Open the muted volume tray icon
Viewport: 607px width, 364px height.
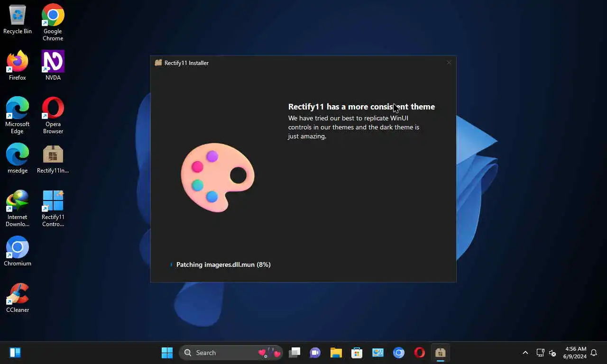point(552,353)
